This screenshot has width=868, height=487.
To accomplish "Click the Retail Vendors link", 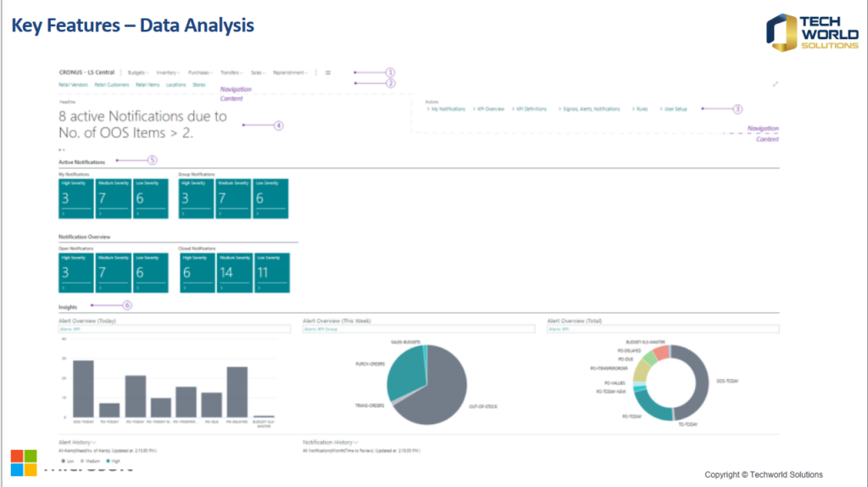I will pyautogui.click(x=73, y=85).
